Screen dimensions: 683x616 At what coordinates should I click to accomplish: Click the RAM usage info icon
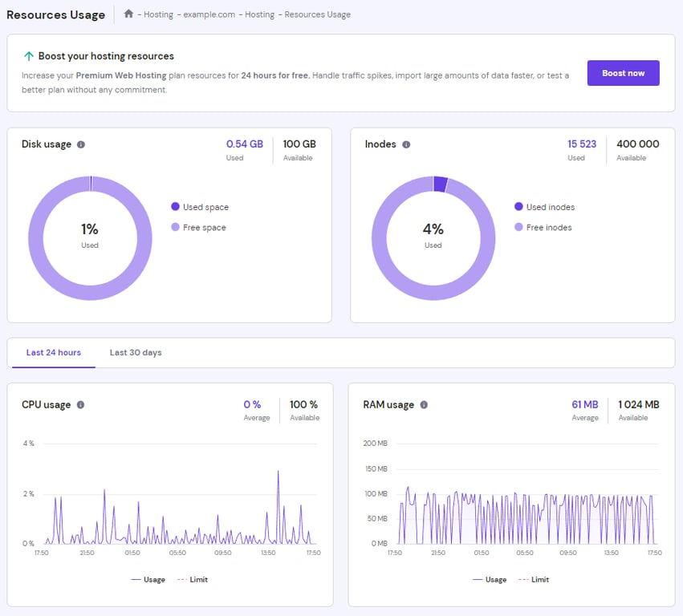point(424,405)
